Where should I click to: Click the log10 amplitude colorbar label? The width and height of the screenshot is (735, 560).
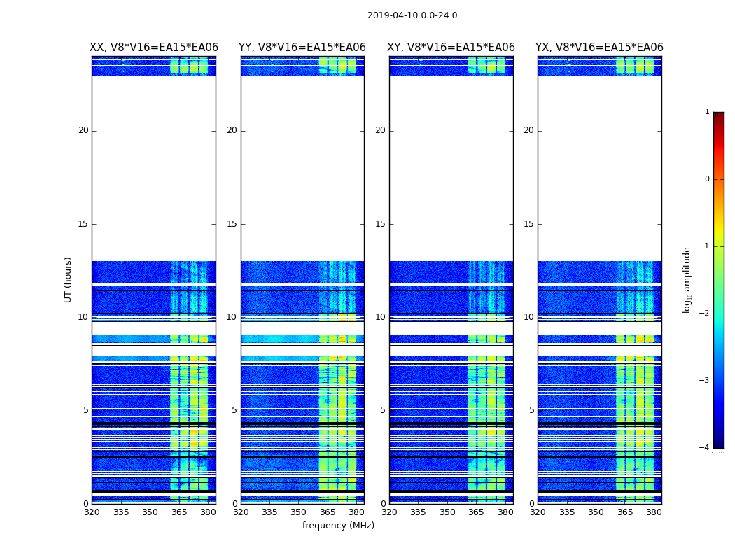687,280
